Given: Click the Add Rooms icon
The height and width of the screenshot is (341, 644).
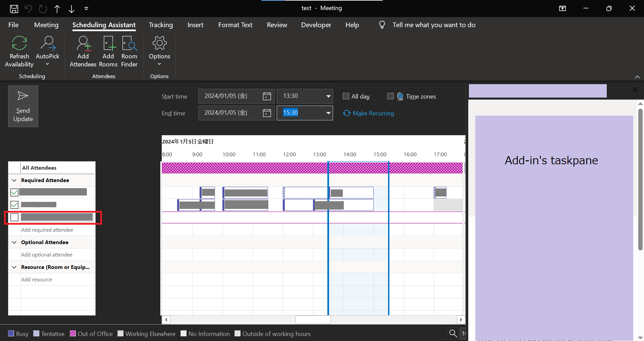Looking at the screenshot, I should (108, 43).
